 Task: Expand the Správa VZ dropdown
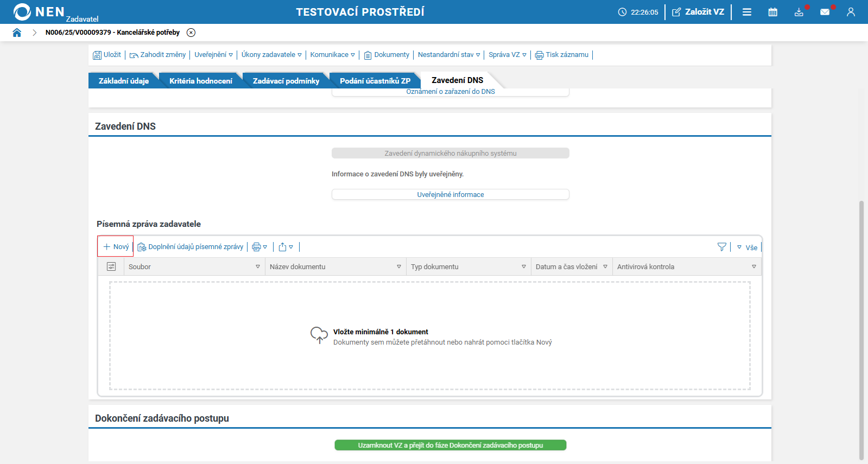point(508,55)
